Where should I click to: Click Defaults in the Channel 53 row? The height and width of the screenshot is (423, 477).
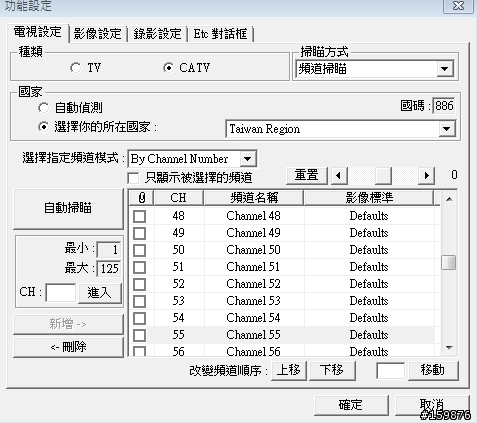369,301
